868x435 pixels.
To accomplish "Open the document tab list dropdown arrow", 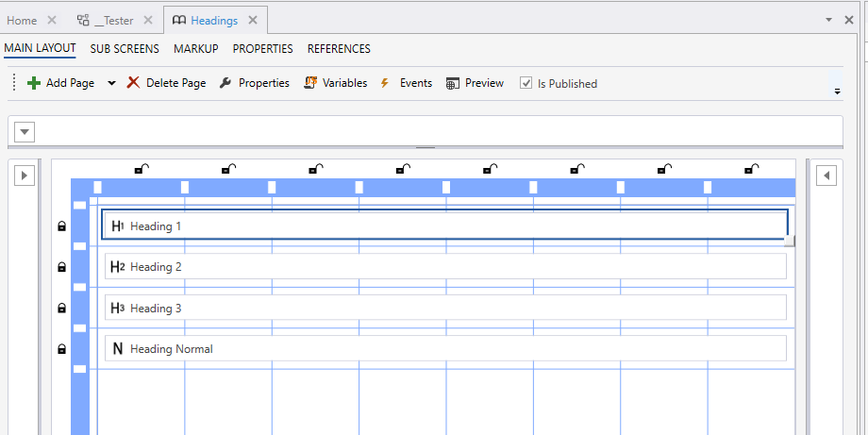I will (828, 20).
